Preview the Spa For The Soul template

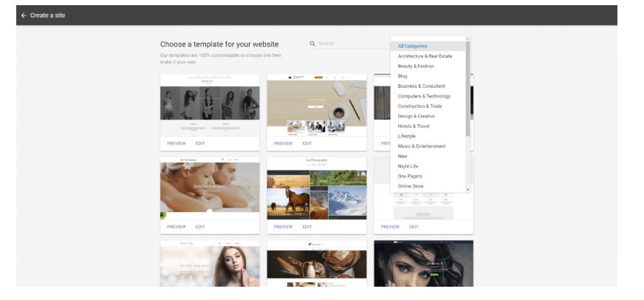click(177, 227)
